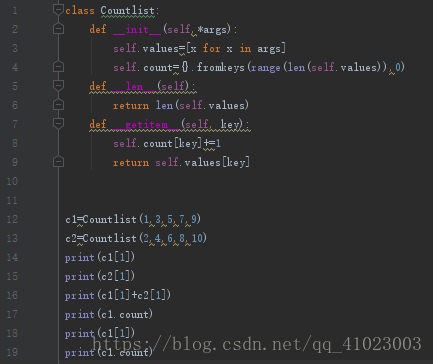Click line number 3 in the gutter
The width and height of the screenshot is (433, 364).
click(x=15, y=48)
